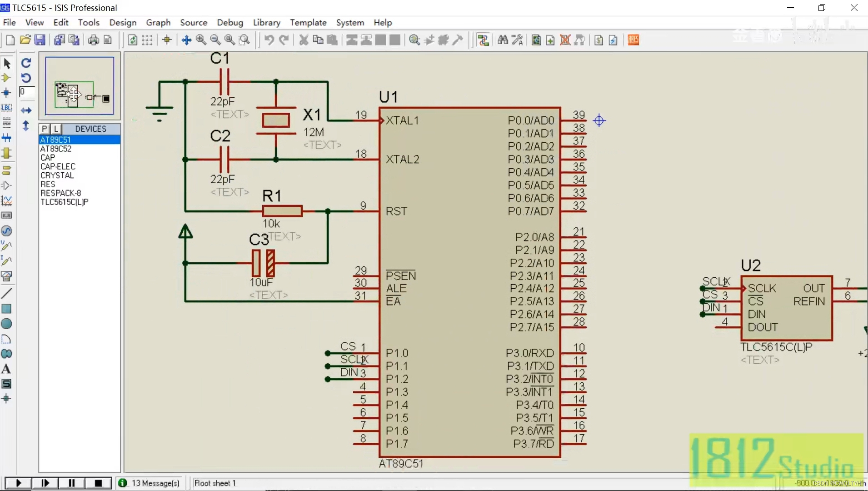Start the simulation with Play

[18, 483]
